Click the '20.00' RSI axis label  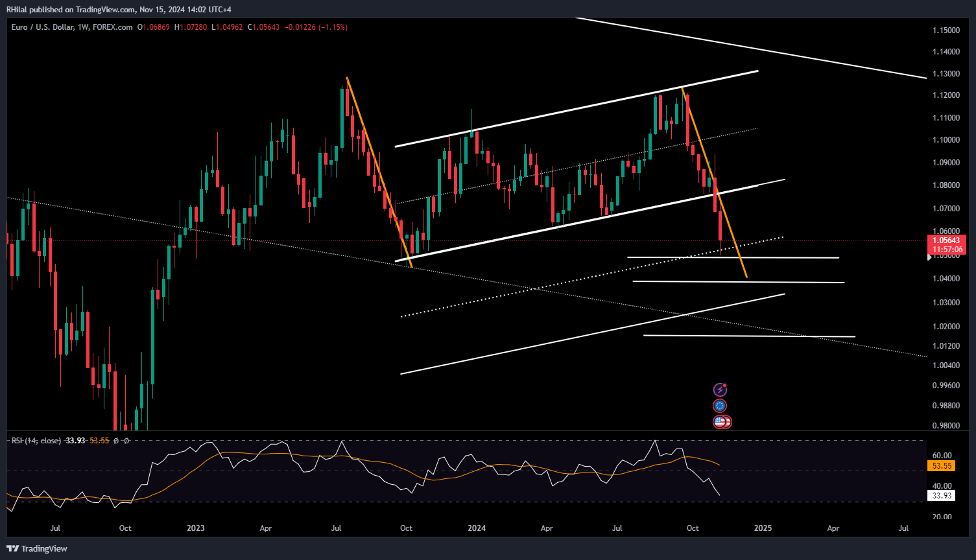[x=943, y=517]
